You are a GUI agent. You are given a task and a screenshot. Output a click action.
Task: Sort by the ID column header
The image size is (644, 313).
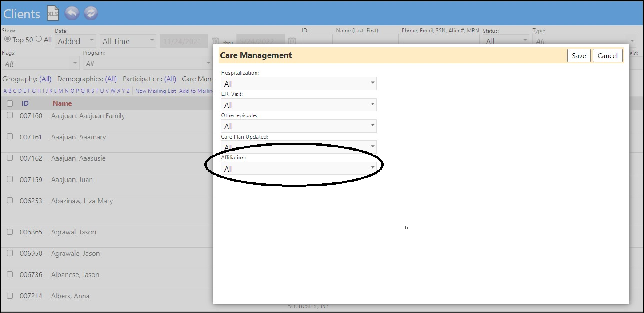(x=25, y=103)
